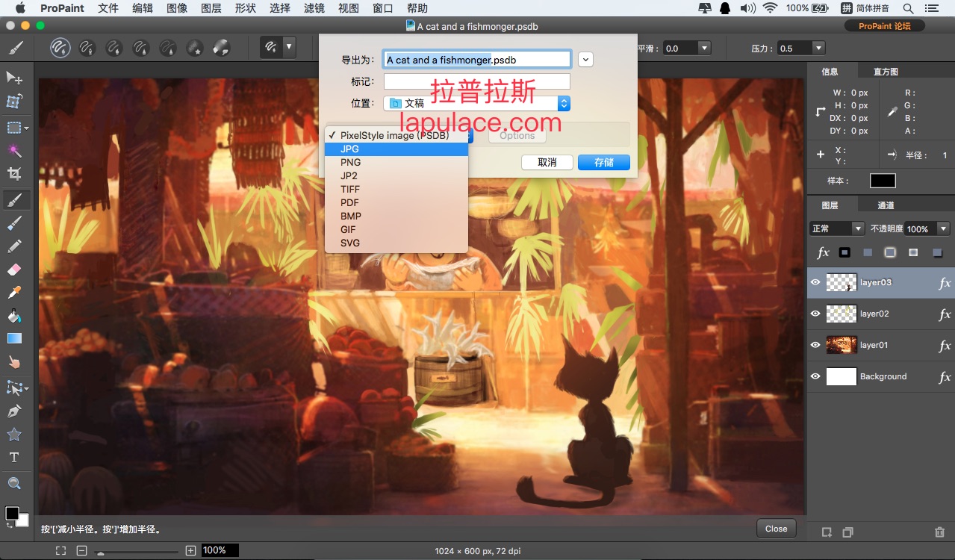Click the fit-to-screen icon in status bar
Screen dimensions: 955x560
point(60,550)
